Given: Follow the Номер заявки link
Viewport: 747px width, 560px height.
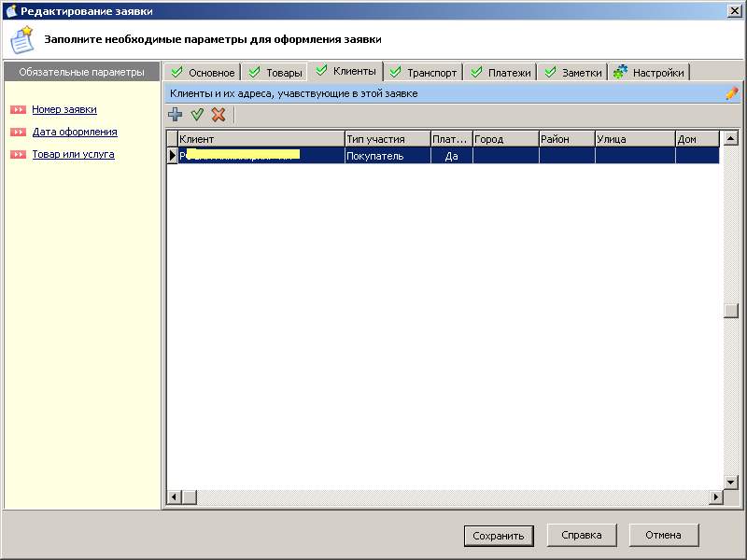Looking at the screenshot, I should click(x=64, y=110).
